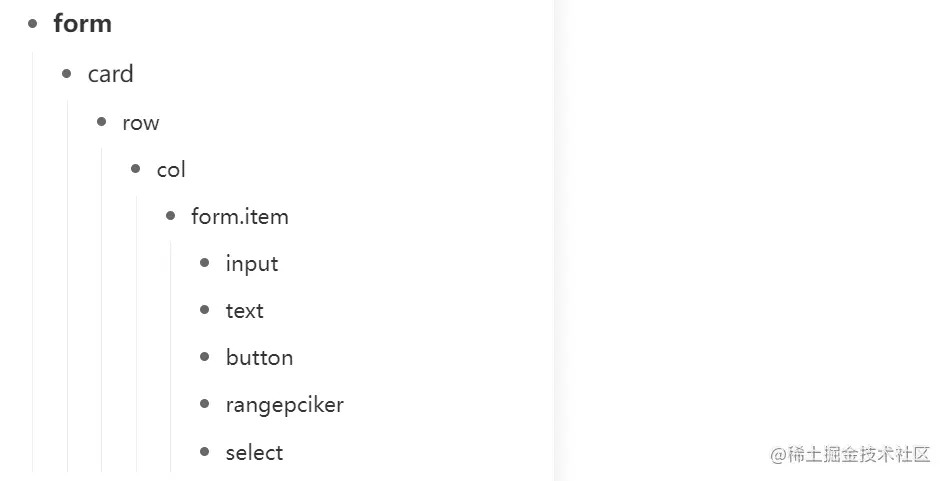Click the bullet before rangepciker
This screenshot has height=481, width=947.
pos(205,404)
